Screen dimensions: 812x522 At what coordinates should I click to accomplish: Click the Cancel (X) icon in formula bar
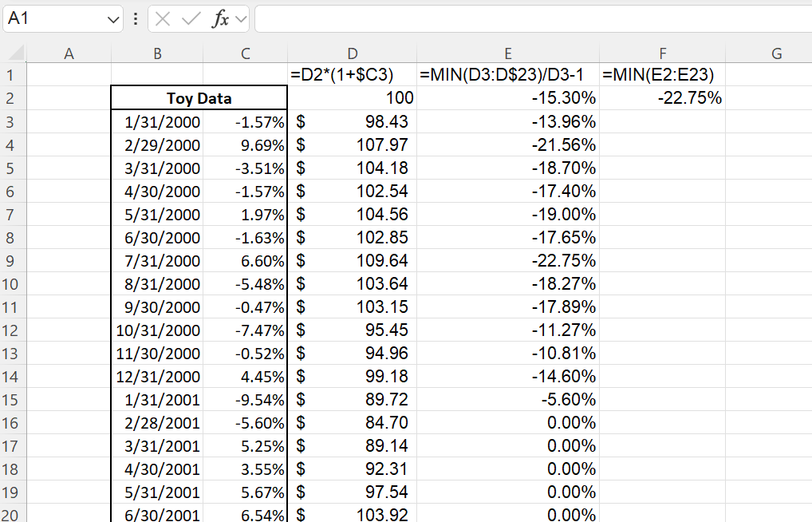coord(163,19)
